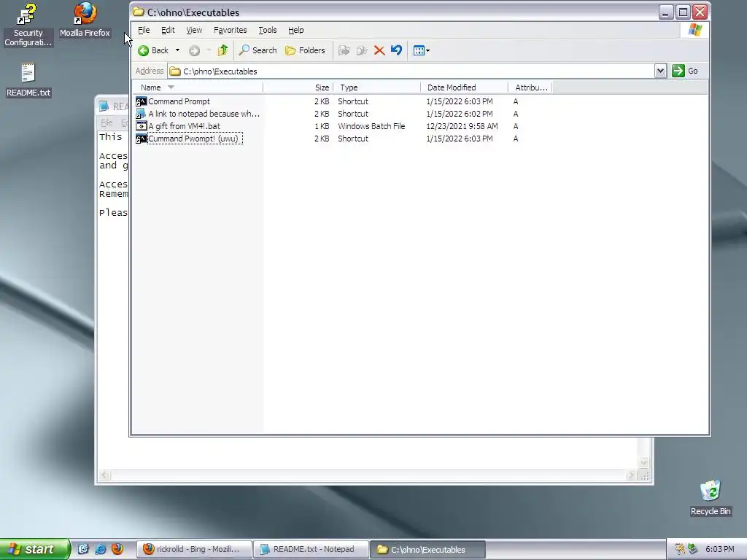Select README.txt desktop icon
The height and width of the screenshot is (560, 747).
click(x=28, y=80)
